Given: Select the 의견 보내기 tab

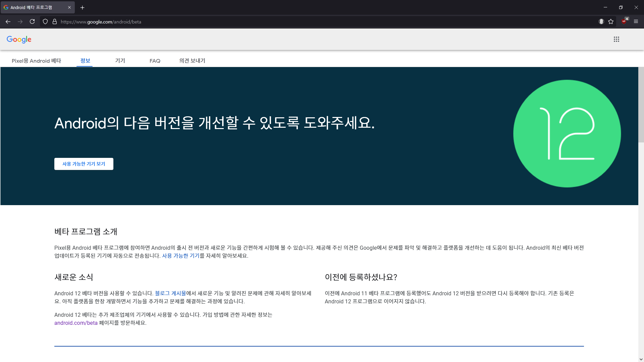Looking at the screenshot, I should [x=192, y=61].
